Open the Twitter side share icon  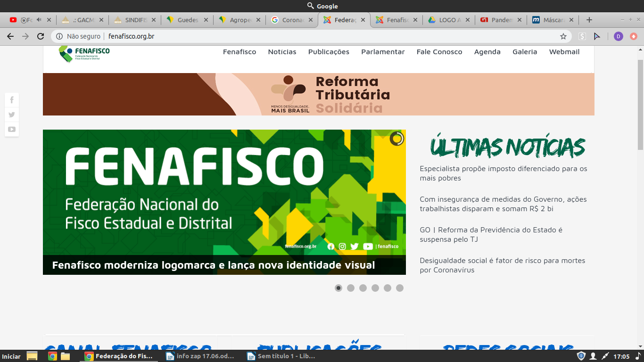click(x=12, y=115)
